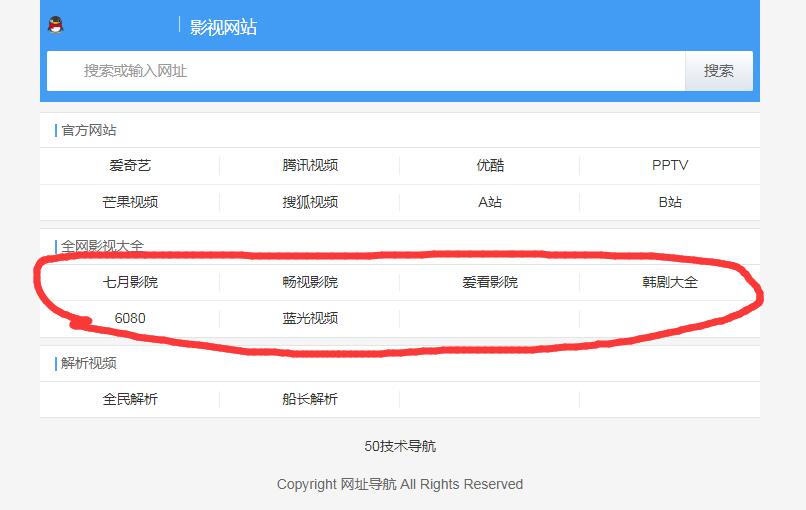Open the 爱奇艺 link
Image resolution: width=806 pixels, height=510 pixels.
(x=130, y=166)
